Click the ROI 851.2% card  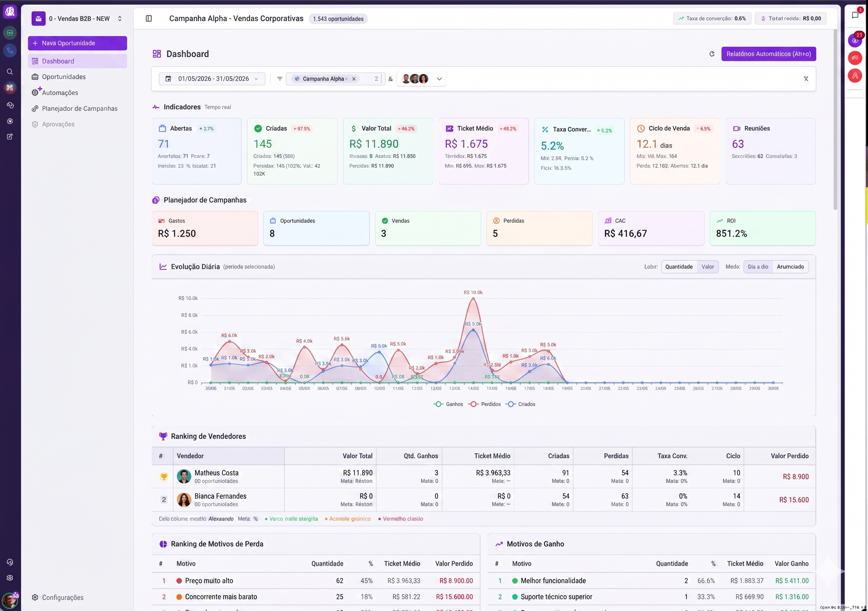pyautogui.click(x=763, y=228)
